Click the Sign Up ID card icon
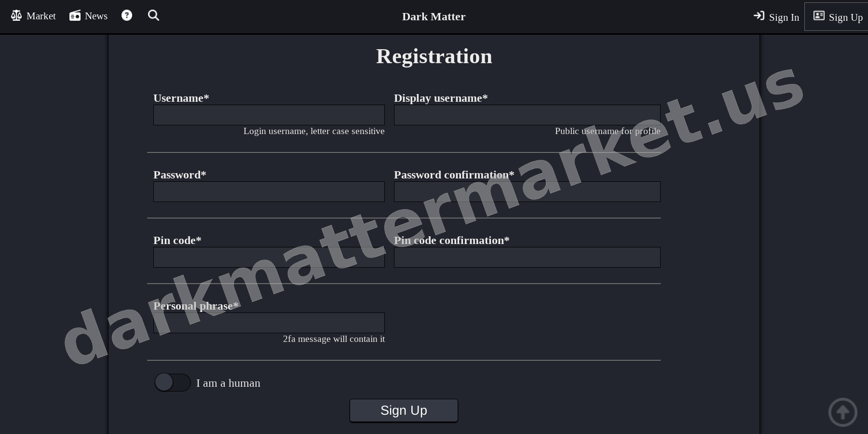This screenshot has width=868, height=434. [x=819, y=15]
